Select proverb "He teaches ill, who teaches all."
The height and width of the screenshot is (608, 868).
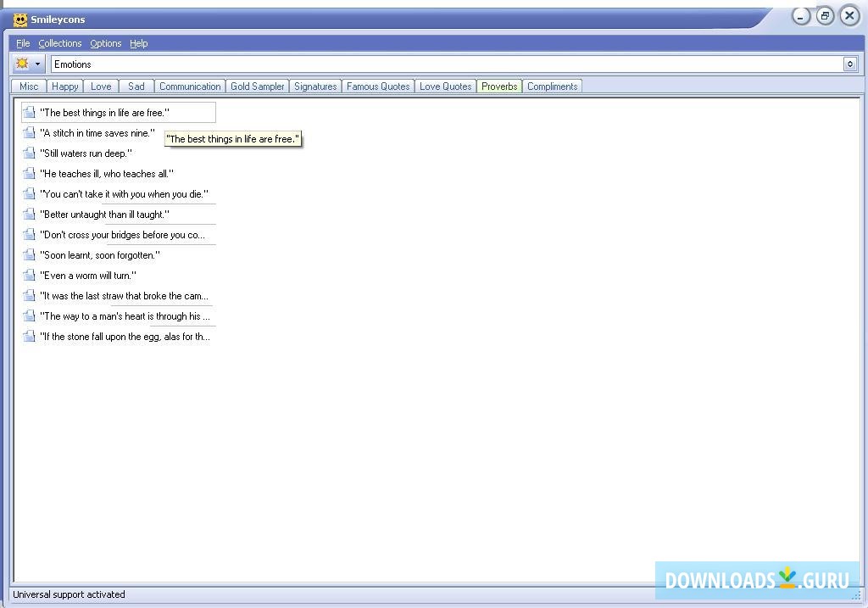[107, 174]
